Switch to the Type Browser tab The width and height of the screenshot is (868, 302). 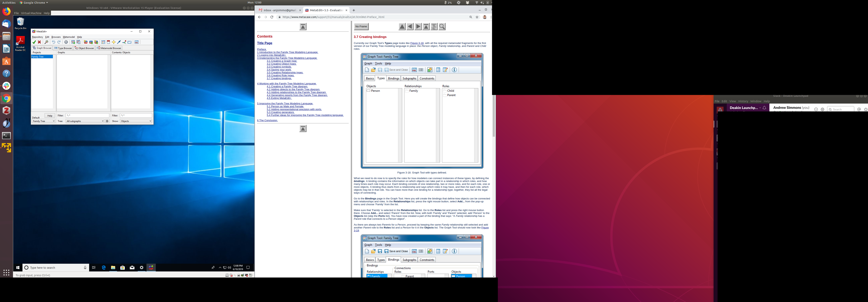(63, 48)
